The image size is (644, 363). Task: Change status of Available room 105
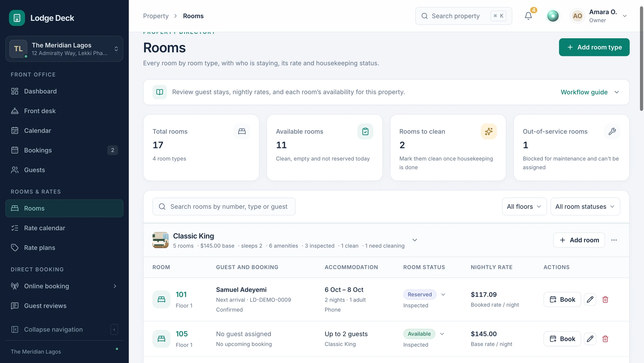pyautogui.click(x=424, y=334)
